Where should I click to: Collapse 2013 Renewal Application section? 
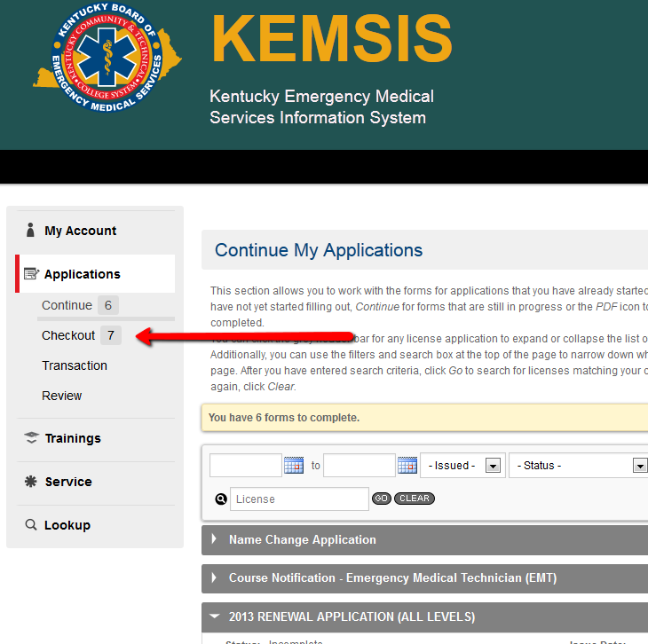click(424, 617)
